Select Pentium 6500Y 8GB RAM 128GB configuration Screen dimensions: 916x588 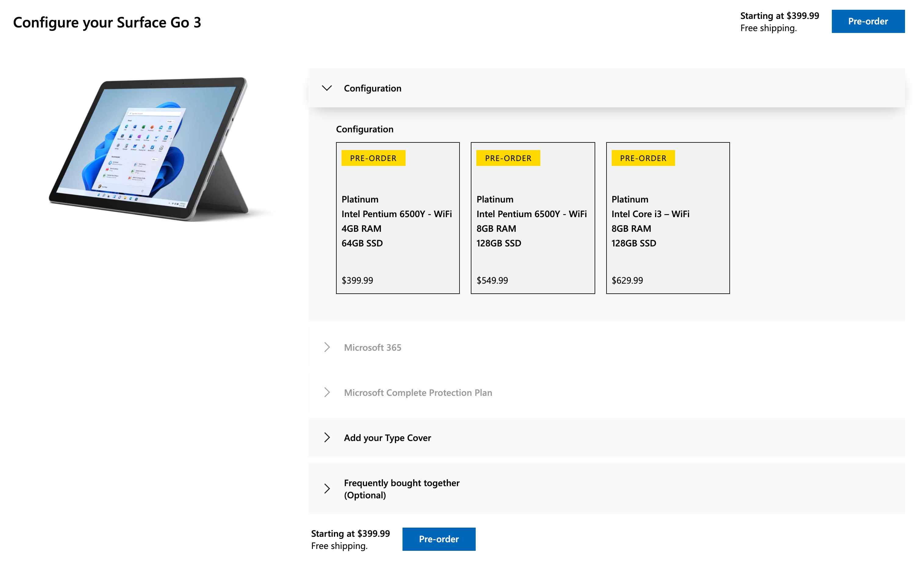[x=533, y=218]
